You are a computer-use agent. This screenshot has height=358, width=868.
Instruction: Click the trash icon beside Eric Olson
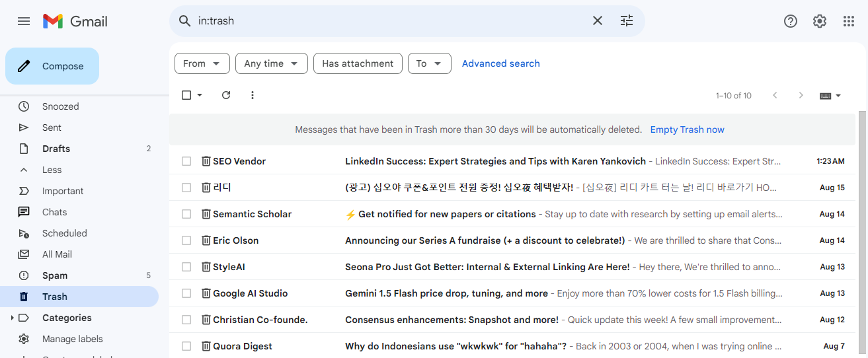[206, 240]
